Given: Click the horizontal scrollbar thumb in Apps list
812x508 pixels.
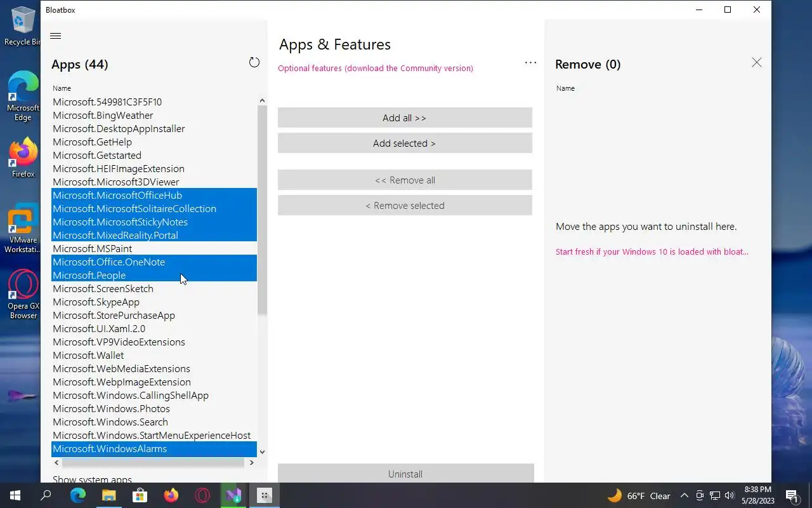Looking at the screenshot, I should tap(152, 462).
